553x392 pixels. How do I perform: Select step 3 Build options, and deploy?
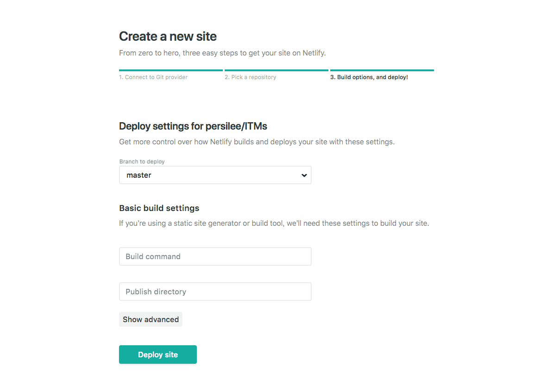(369, 77)
